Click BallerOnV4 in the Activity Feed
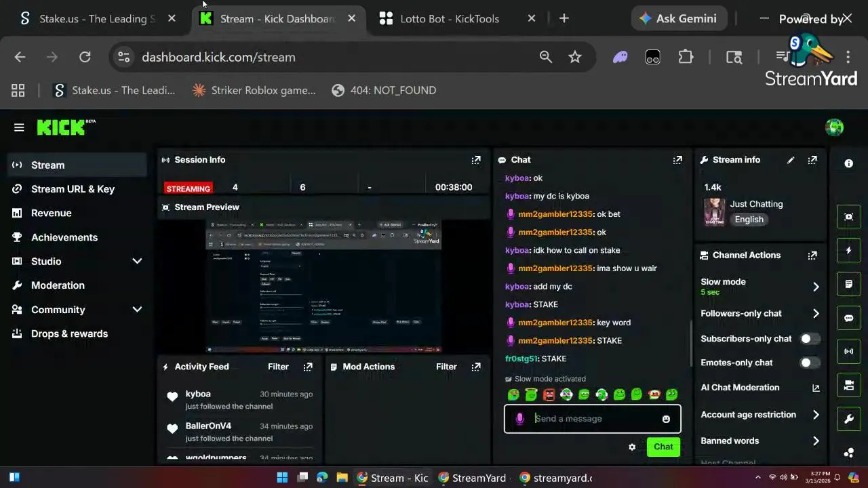Image resolution: width=868 pixels, height=488 pixels. (x=208, y=426)
